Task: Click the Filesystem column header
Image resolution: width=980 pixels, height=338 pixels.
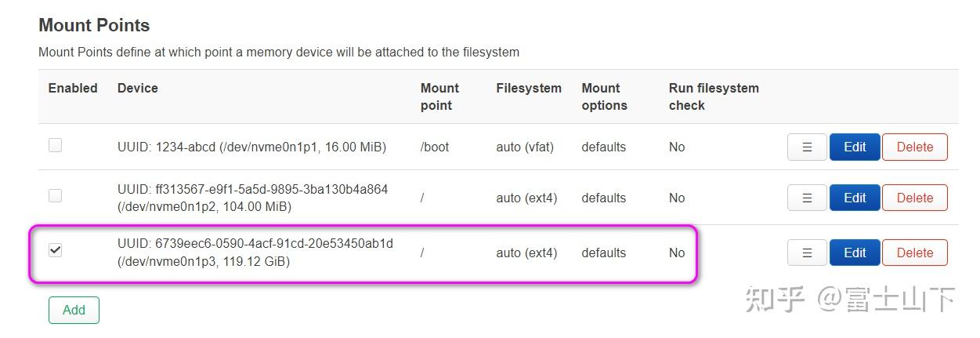Action: coord(529,88)
